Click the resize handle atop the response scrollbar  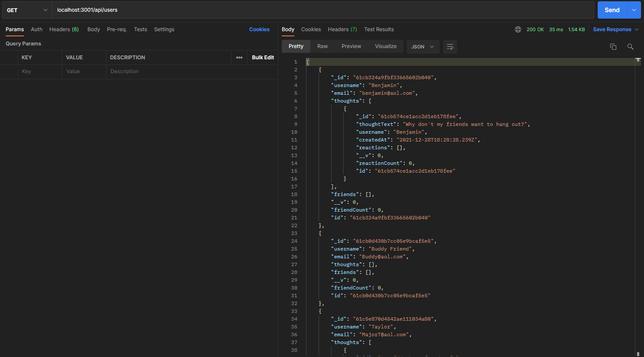pyautogui.click(x=638, y=60)
